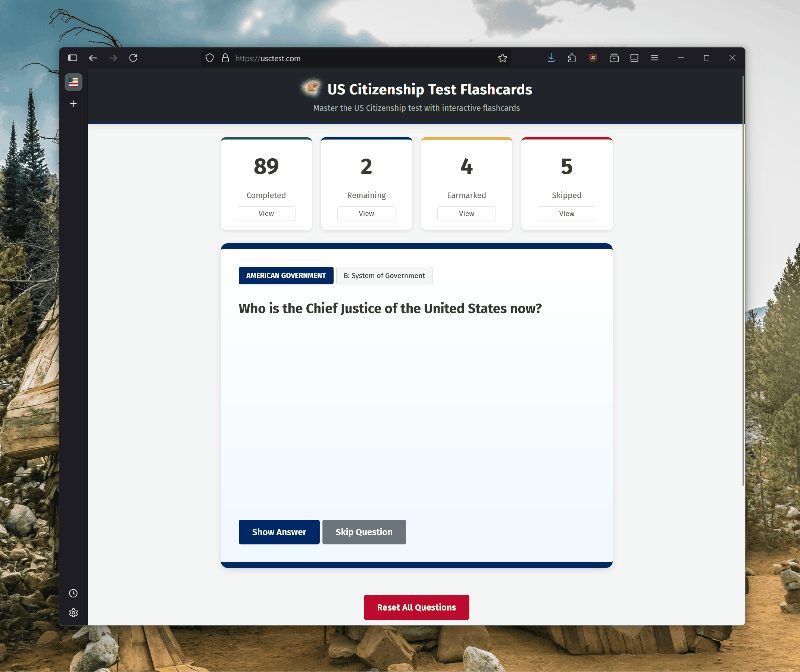The image size is (800, 672).
Task: View the 5 Skipped questions
Action: [x=566, y=213]
